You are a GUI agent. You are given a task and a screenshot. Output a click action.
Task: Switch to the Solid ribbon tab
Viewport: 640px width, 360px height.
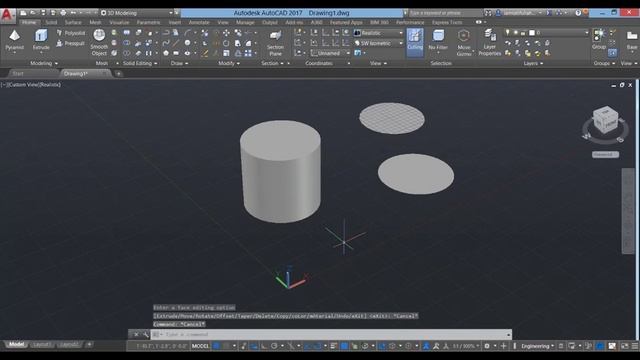click(51, 22)
